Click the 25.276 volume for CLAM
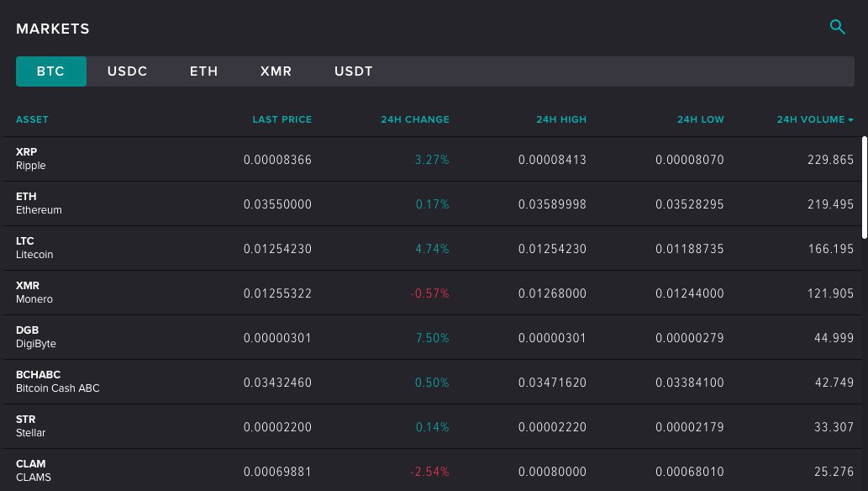This screenshot has width=868, height=491. click(x=834, y=473)
